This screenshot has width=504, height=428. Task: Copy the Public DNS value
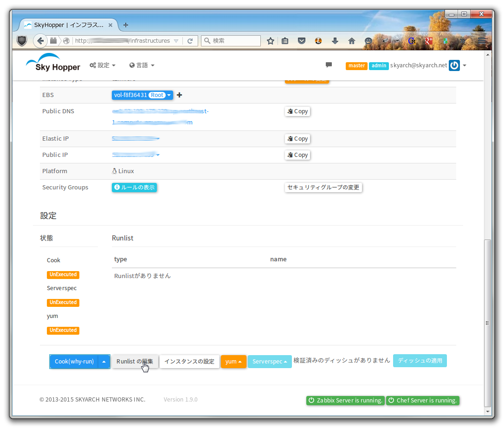[x=297, y=111]
